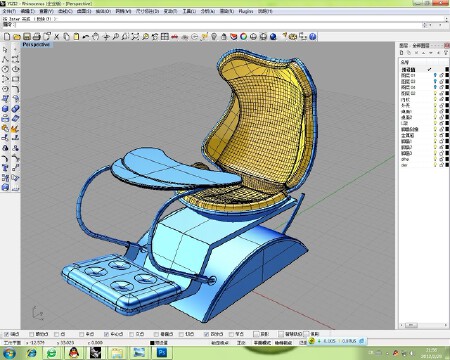Click current layer black swatch in status bar
This screenshot has height=360, width=450.
pyautogui.click(x=152, y=342)
